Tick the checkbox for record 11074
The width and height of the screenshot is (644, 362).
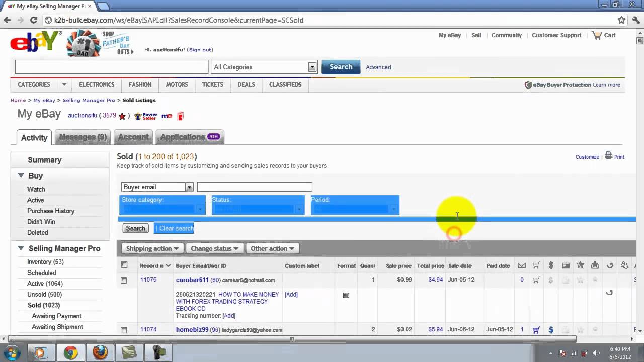pos(124,330)
